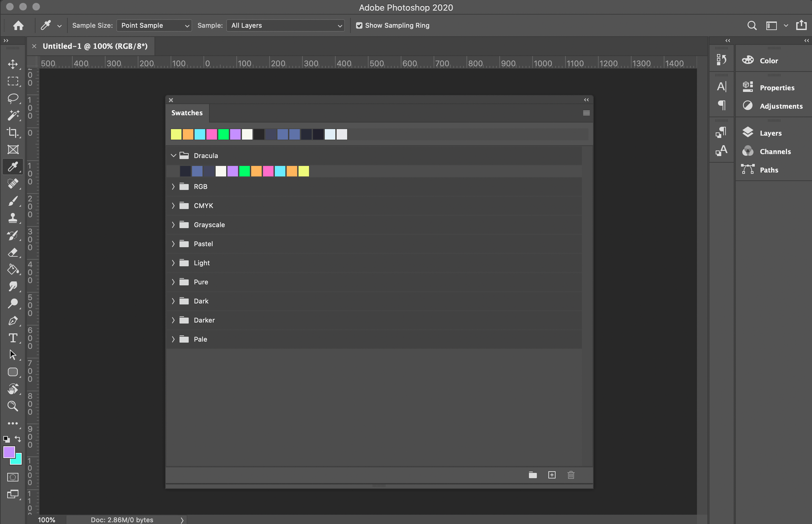This screenshot has width=812, height=524.
Task: Click the delete swatch button
Action: pos(571,474)
